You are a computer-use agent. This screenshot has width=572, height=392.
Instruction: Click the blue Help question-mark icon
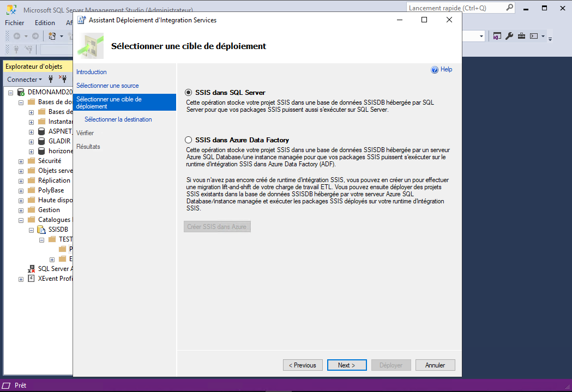click(435, 70)
